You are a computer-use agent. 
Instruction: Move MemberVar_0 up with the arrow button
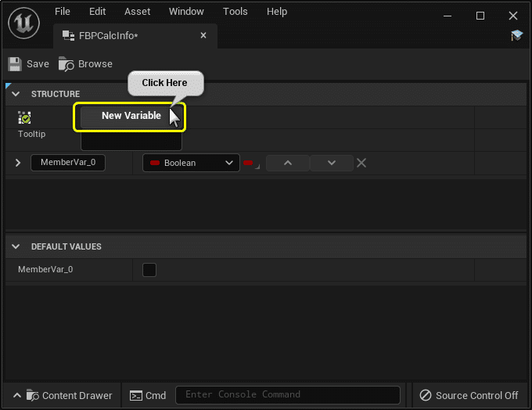pyautogui.click(x=288, y=163)
